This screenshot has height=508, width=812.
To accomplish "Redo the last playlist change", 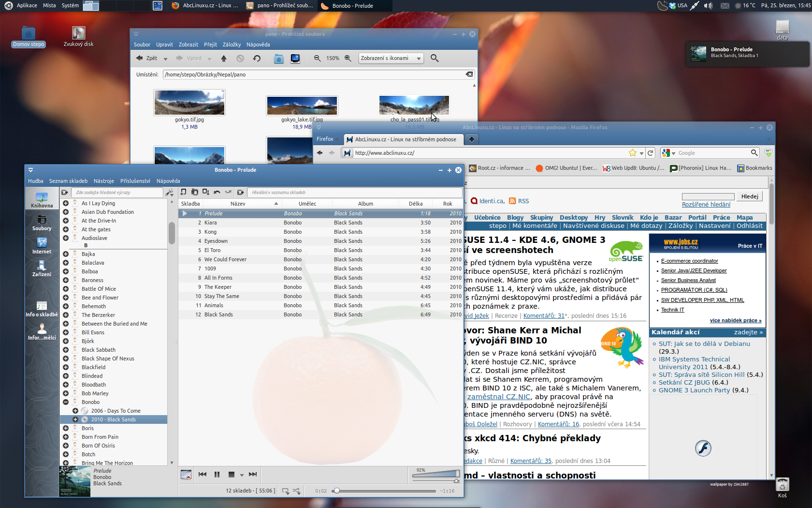I will click(228, 192).
